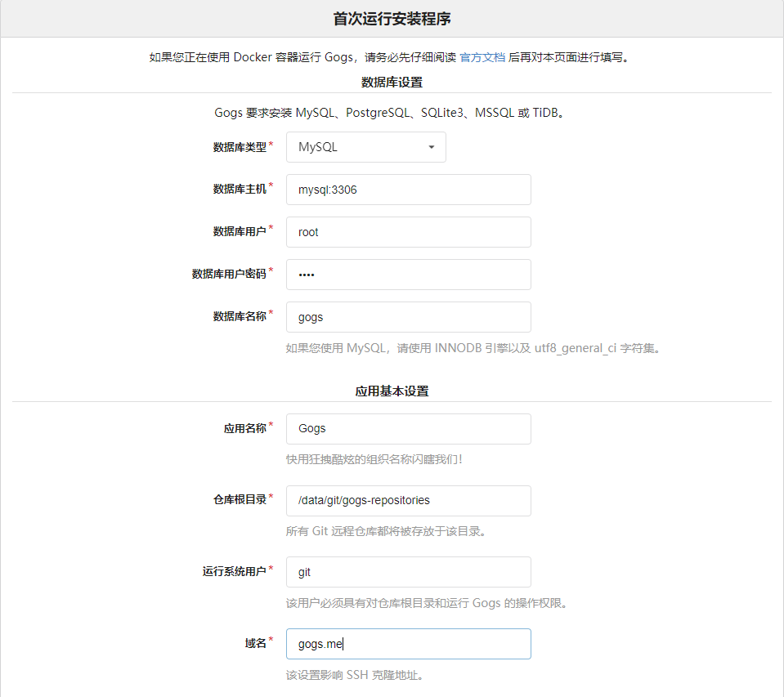Click the 数据库名称 label
This screenshot has width=784, height=697.
point(240,316)
